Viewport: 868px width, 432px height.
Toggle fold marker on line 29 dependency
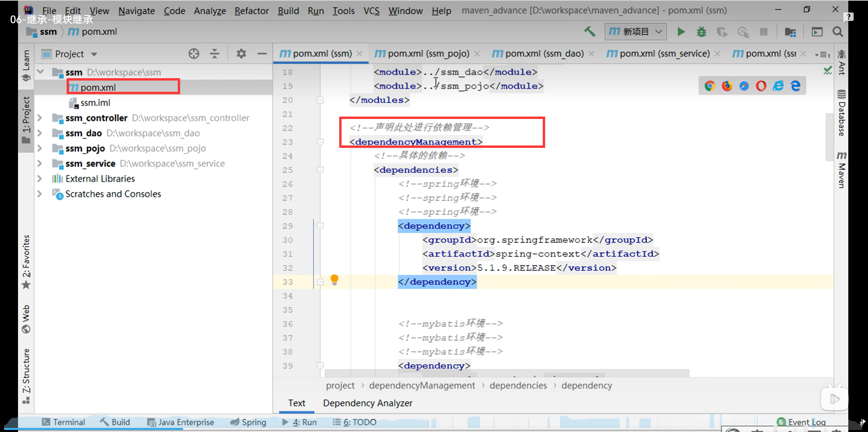320,226
